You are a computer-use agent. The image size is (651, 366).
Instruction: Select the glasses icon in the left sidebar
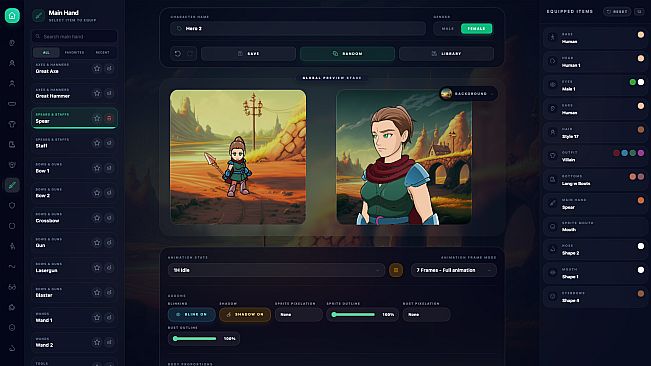pyautogui.click(x=12, y=287)
